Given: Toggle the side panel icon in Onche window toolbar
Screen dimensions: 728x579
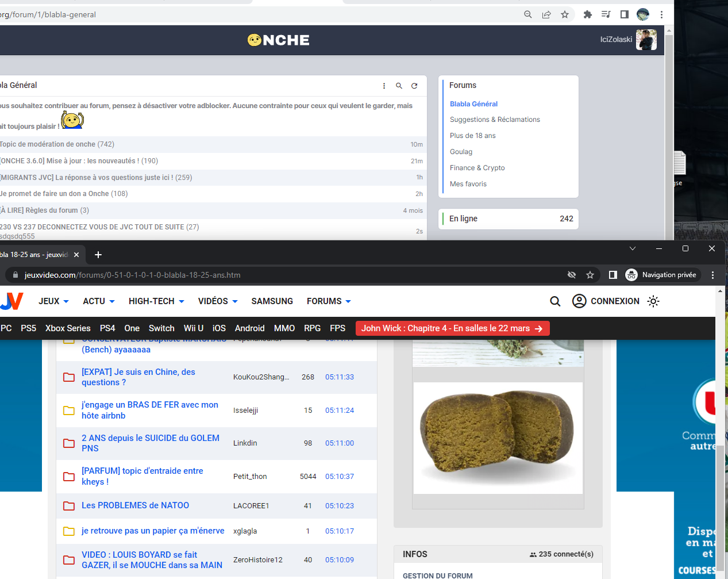Looking at the screenshot, I should pyautogui.click(x=625, y=14).
